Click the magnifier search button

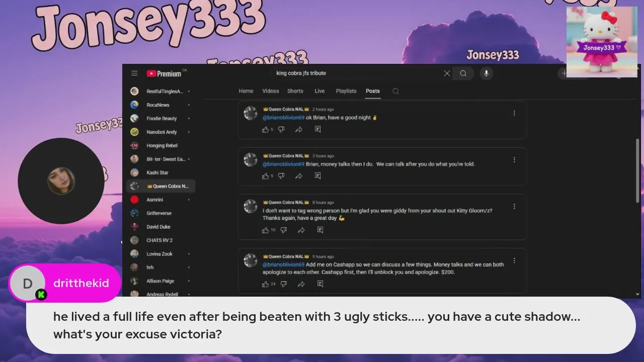coord(463,73)
